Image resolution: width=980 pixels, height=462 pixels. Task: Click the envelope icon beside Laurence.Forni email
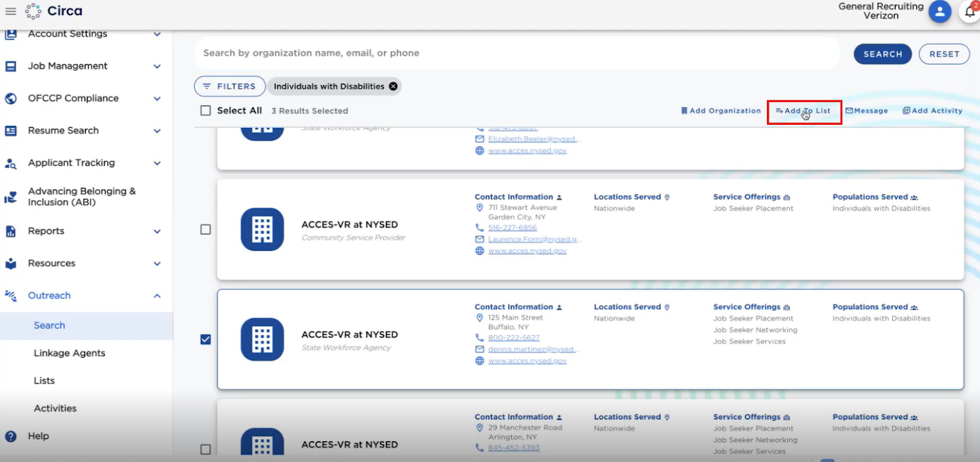coord(480,239)
